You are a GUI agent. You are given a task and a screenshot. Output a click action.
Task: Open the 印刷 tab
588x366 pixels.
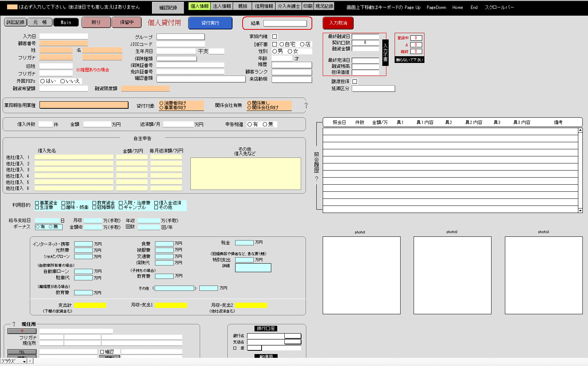308,6
